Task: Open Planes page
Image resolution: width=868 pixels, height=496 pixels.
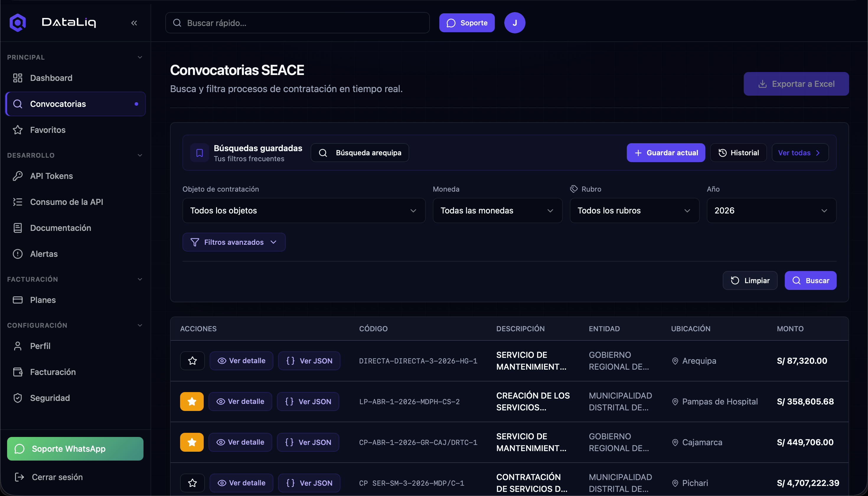Action: point(76,300)
